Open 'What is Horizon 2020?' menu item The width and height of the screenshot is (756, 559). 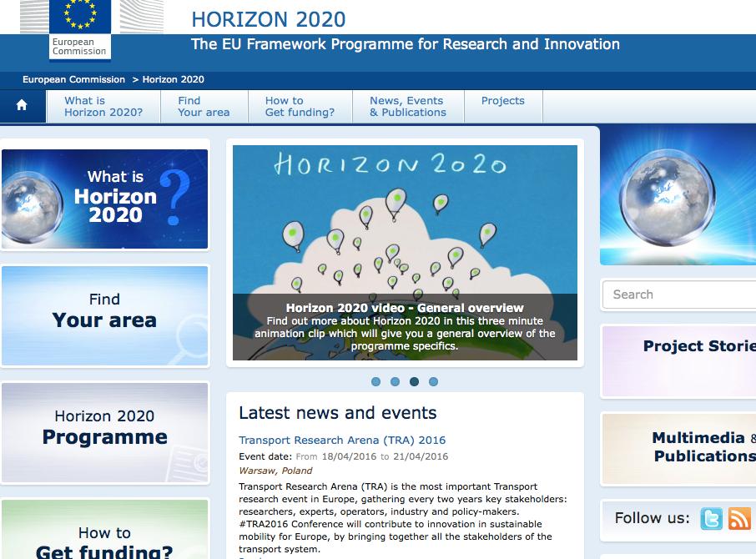pyautogui.click(x=103, y=107)
